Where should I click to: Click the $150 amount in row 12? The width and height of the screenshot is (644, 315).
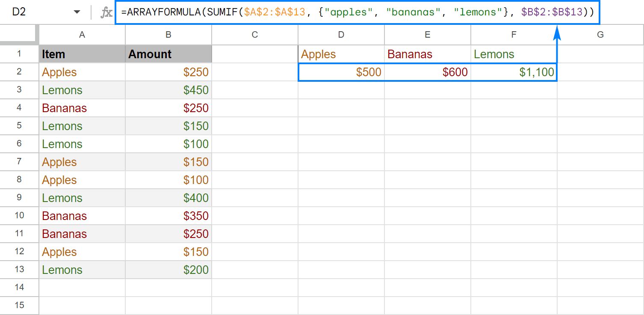tap(168, 252)
